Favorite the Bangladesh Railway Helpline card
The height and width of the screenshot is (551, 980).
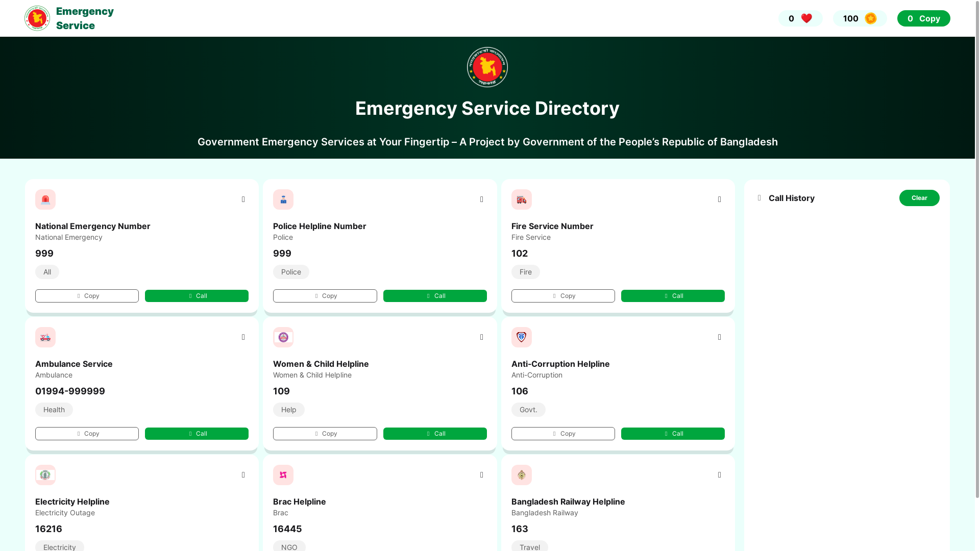coord(720,475)
